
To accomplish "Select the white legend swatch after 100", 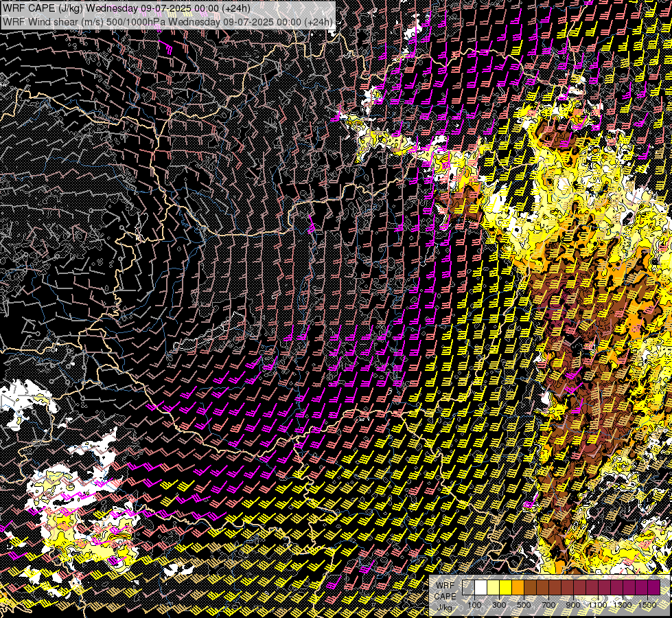I will click(481, 587).
